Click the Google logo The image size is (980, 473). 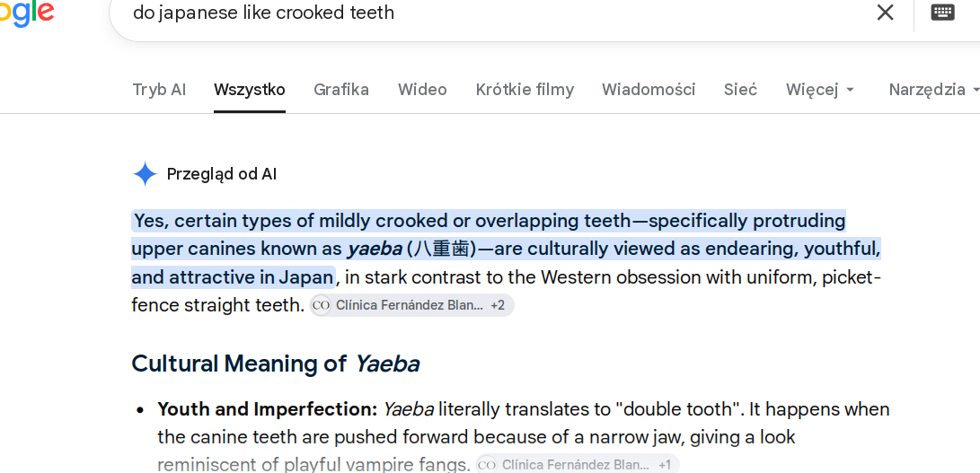(27, 13)
